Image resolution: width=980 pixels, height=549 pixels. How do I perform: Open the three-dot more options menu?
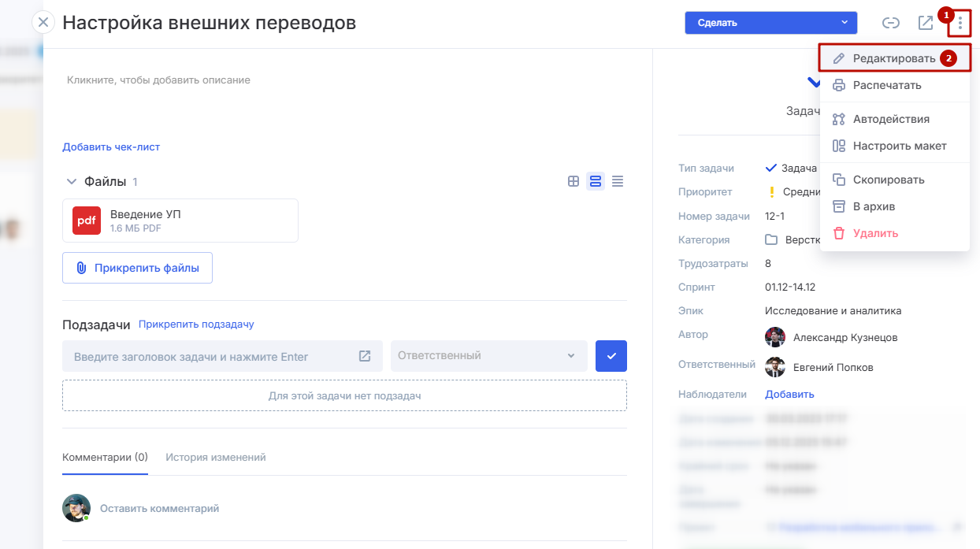[x=960, y=24]
